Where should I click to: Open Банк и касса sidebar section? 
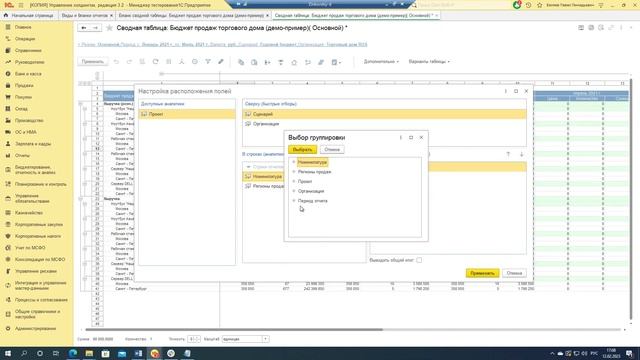[28, 74]
